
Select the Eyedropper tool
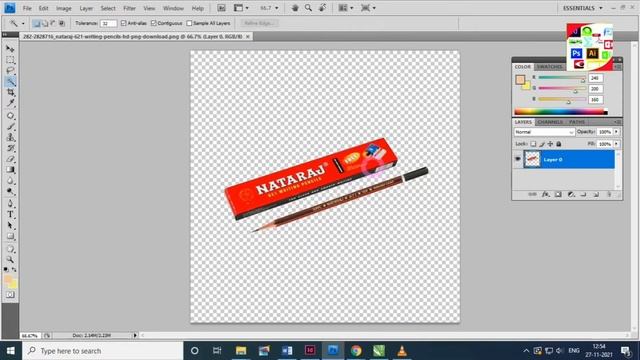10,103
